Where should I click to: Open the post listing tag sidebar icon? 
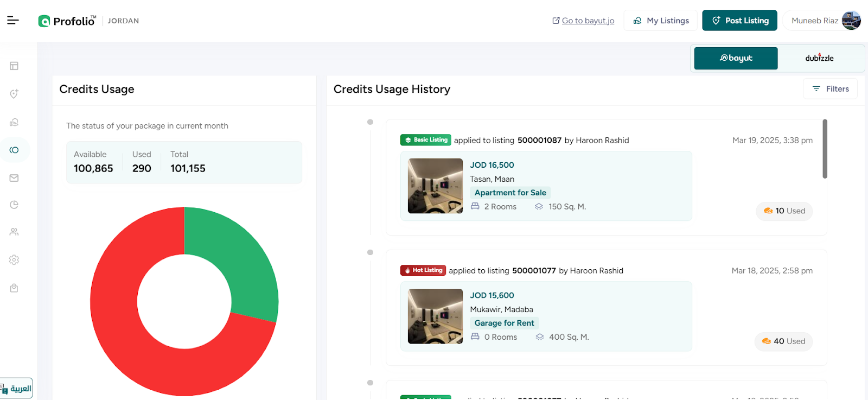tap(14, 94)
